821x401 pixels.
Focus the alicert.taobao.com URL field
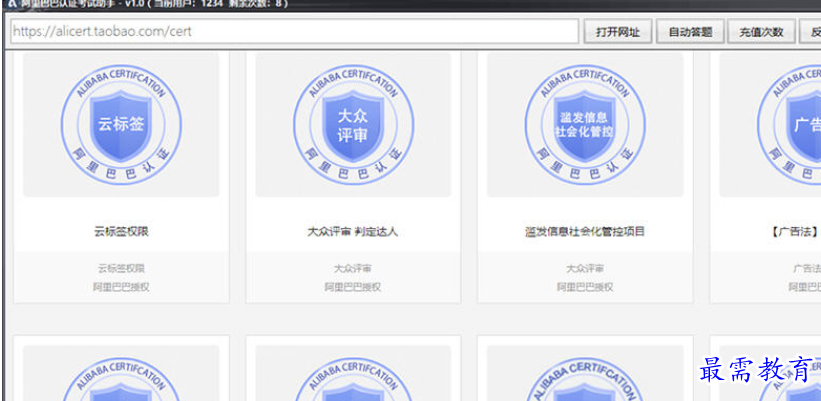click(295, 31)
